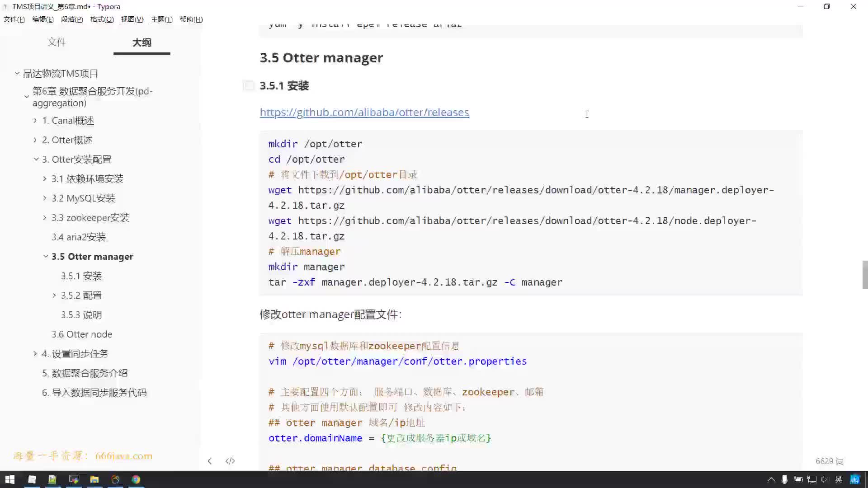Viewport: 868px width, 488px height.
Task: Restore down the Typora window
Action: coord(827,6)
